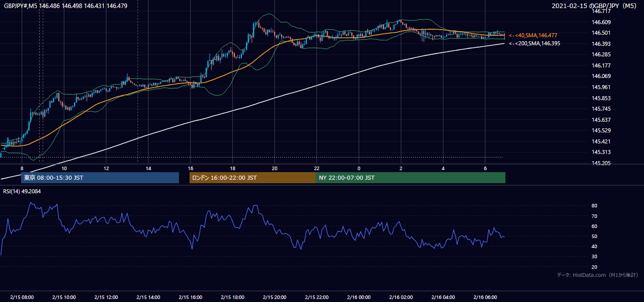Click RSI scale value 50
The image size is (644, 302).
point(594,236)
